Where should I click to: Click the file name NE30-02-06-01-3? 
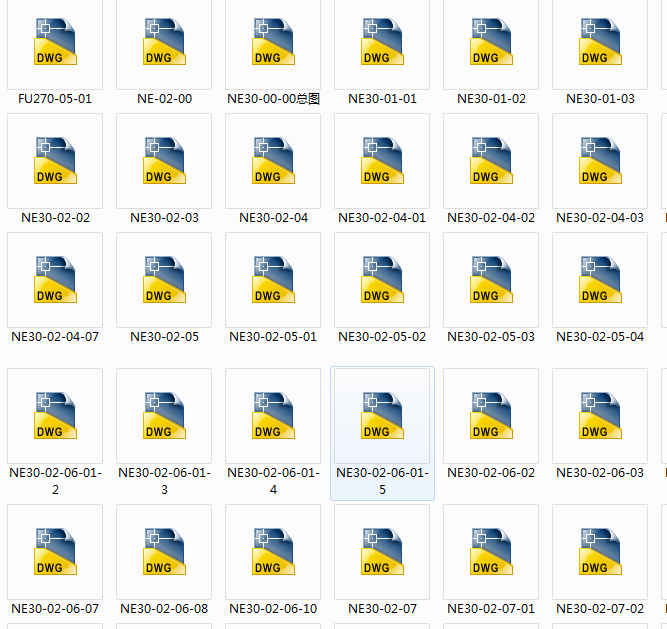click(x=164, y=481)
